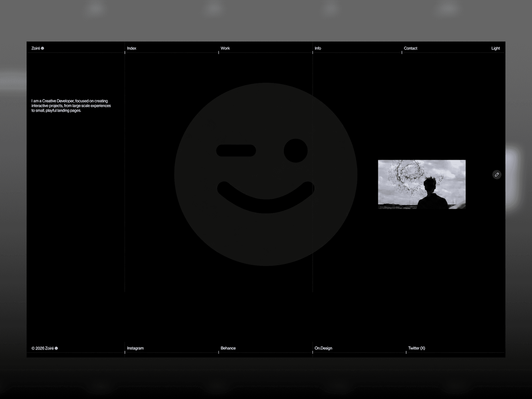Visit the Instagram link in the footer

click(135, 348)
